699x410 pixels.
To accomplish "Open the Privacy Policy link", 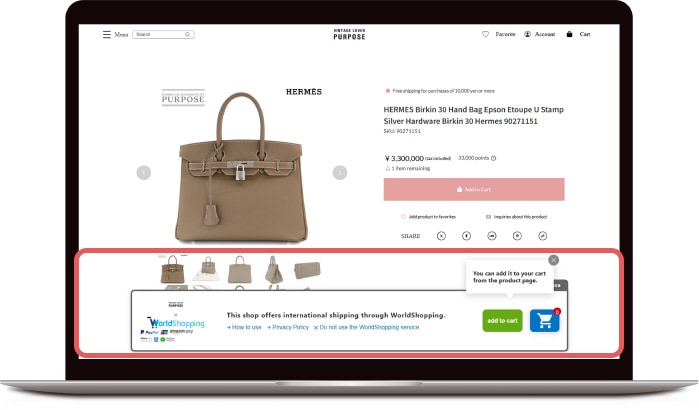I will click(x=288, y=327).
